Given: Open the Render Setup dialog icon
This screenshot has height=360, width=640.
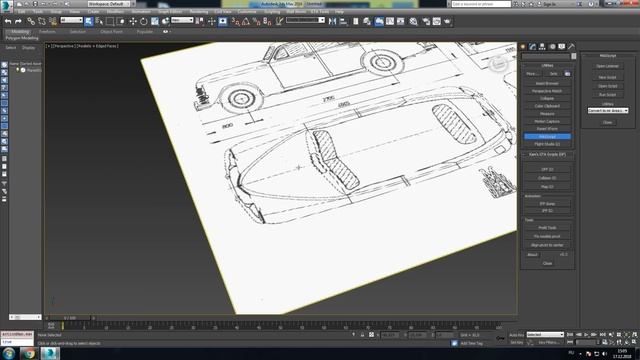Looking at the screenshot, I should 426,21.
